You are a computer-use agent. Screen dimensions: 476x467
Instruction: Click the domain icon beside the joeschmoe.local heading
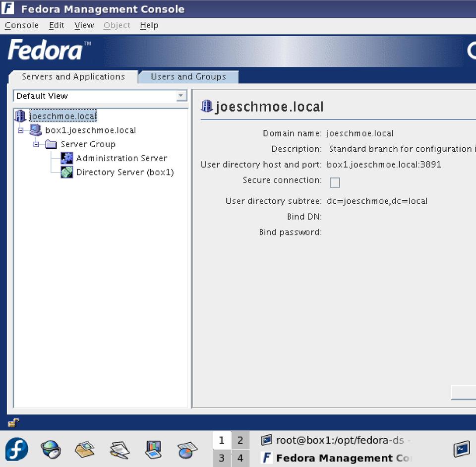point(207,107)
